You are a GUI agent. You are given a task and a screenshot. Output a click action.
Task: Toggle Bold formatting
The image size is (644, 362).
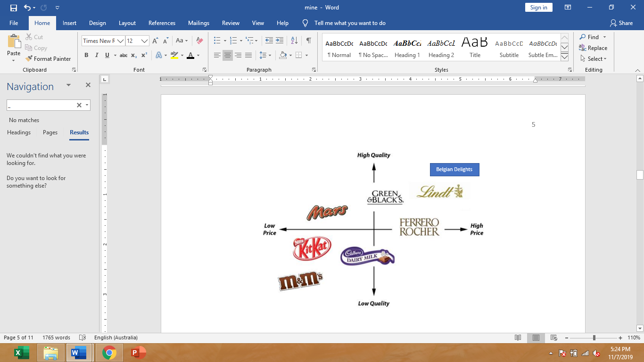tap(86, 55)
